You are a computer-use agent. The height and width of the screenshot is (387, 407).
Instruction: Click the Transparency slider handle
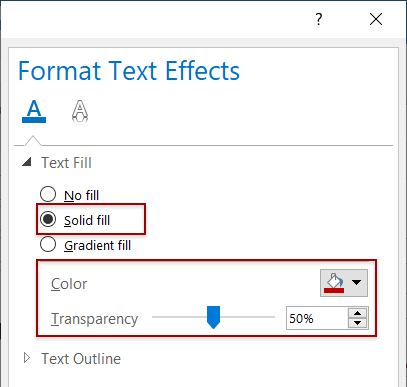213,317
